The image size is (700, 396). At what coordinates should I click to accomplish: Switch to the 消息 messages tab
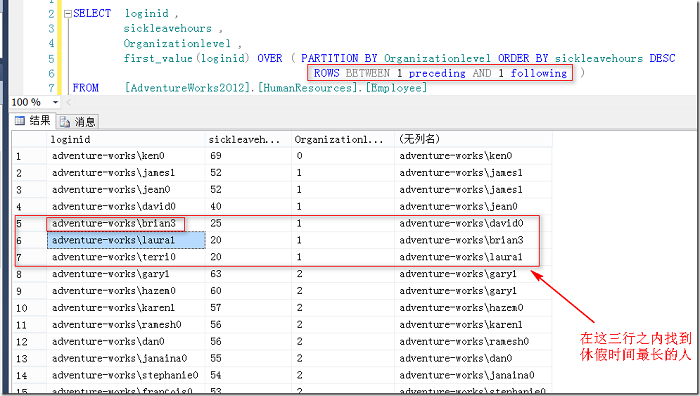[78, 121]
